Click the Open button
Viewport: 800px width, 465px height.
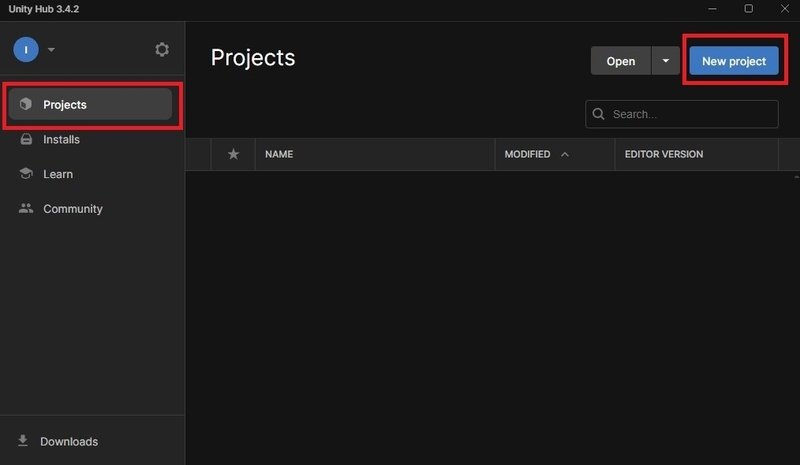[x=620, y=61]
